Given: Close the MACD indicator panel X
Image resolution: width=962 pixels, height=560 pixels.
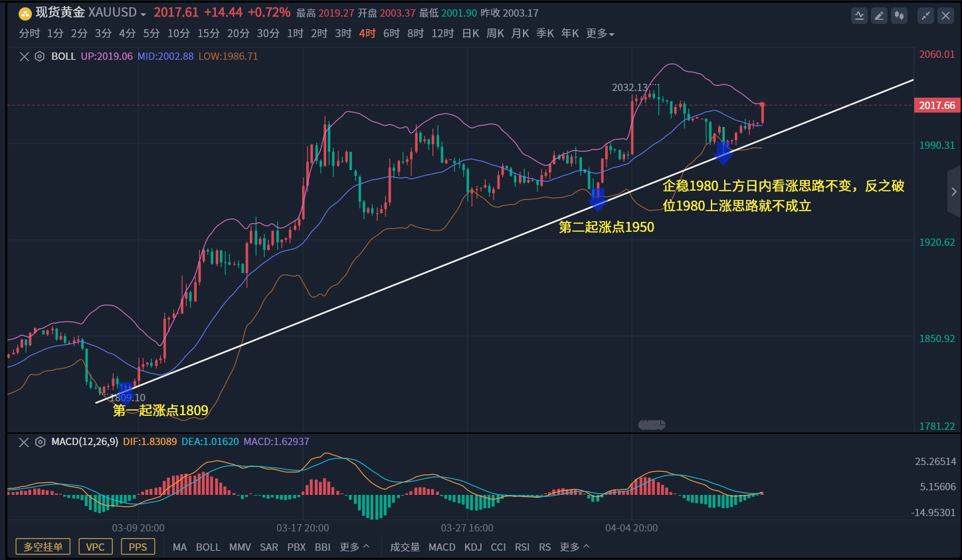Looking at the screenshot, I should coord(24,442).
